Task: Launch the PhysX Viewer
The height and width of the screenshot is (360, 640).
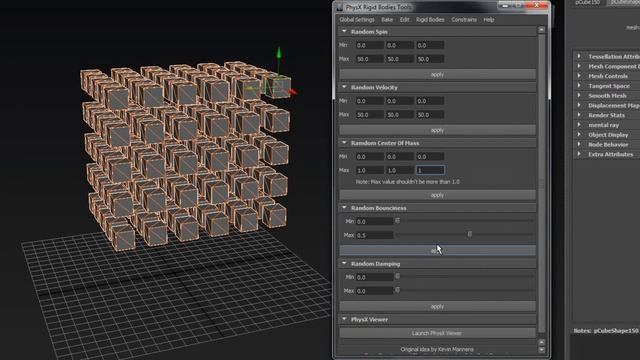Action: pyautogui.click(x=438, y=333)
